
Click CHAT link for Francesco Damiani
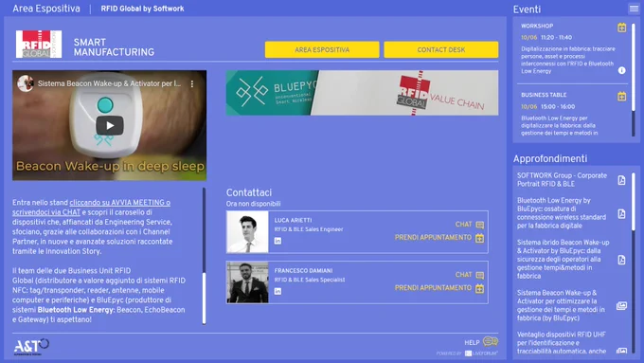[463, 275]
